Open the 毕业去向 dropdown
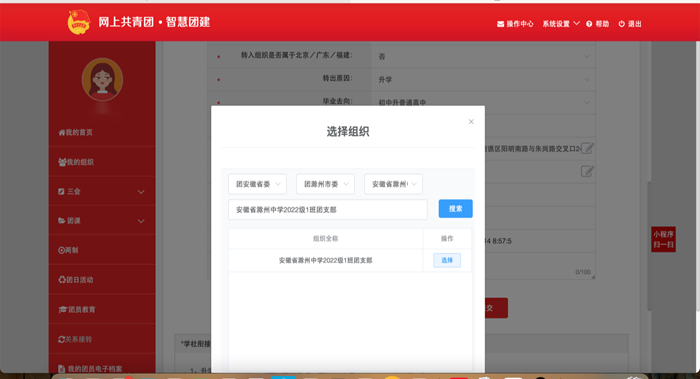700x379 pixels. tap(483, 102)
